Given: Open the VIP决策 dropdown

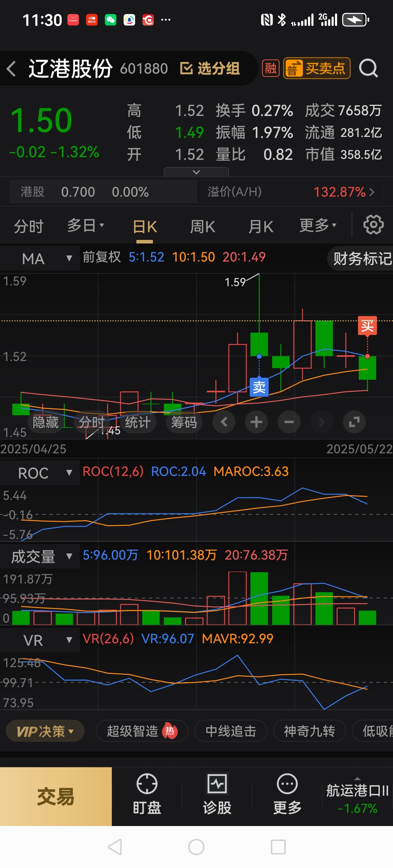Looking at the screenshot, I should tap(45, 731).
